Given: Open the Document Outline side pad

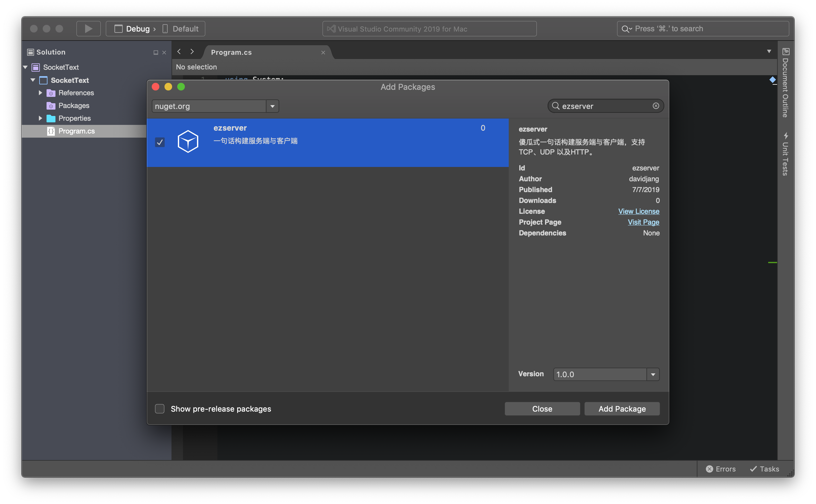Looking at the screenshot, I should pos(785,83).
